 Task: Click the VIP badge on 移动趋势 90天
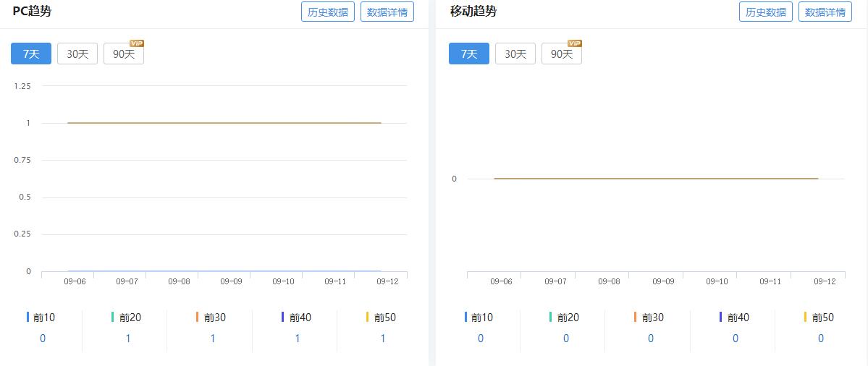pos(575,43)
